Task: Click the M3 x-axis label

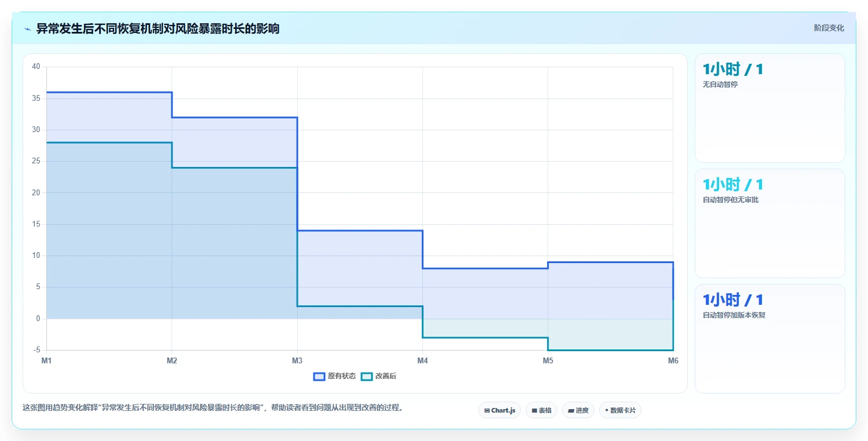Action: pos(297,360)
